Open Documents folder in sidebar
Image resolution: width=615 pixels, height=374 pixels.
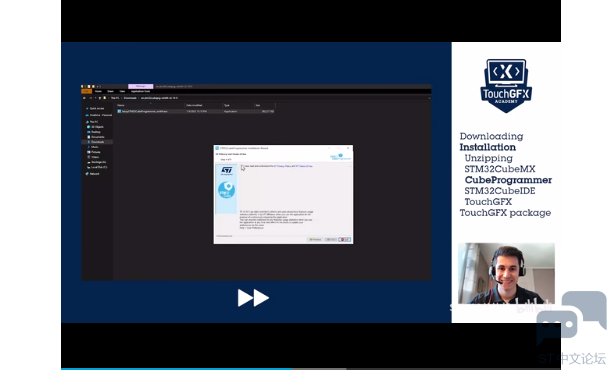tap(97, 137)
